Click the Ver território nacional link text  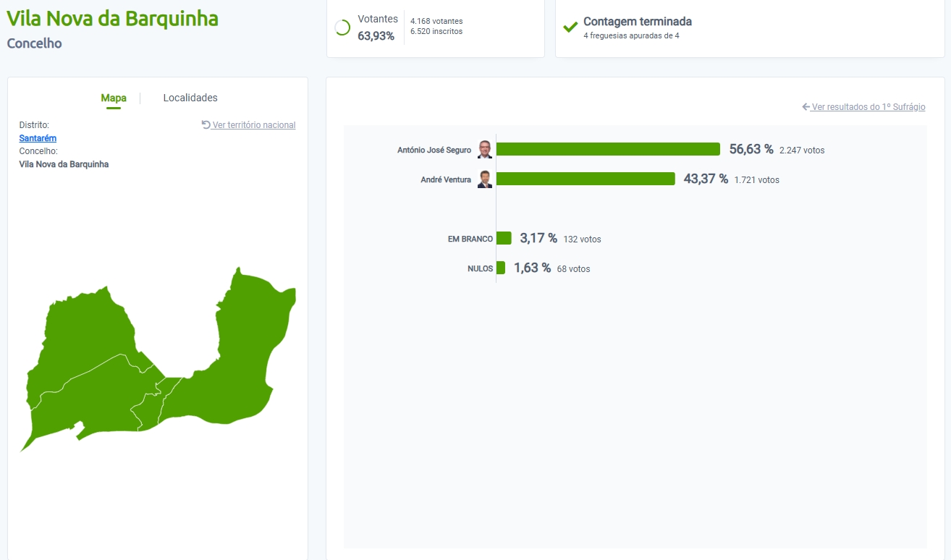point(254,125)
